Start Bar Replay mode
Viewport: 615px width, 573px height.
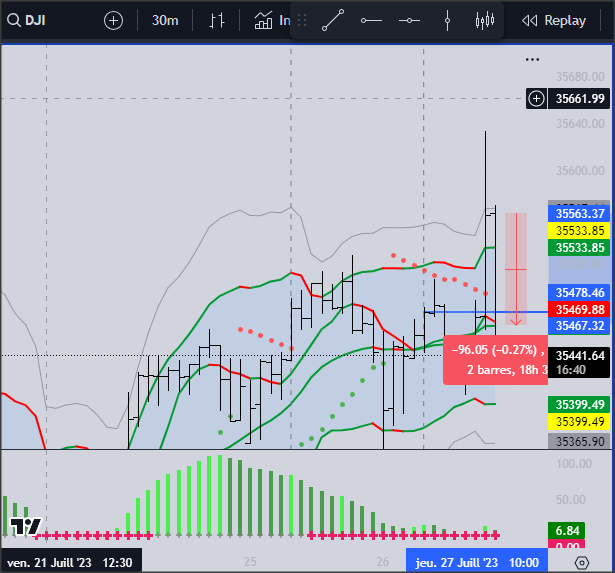554,20
